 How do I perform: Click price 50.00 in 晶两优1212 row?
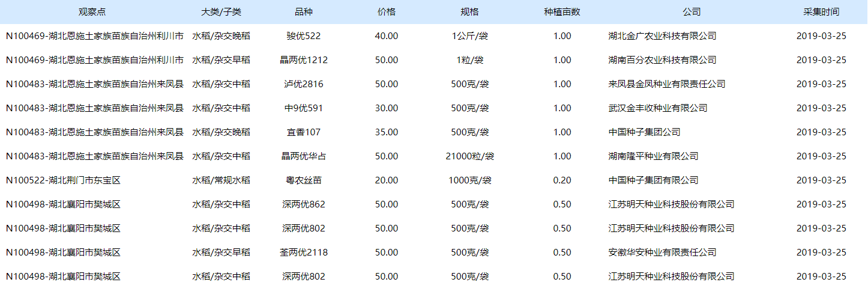click(387, 60)
